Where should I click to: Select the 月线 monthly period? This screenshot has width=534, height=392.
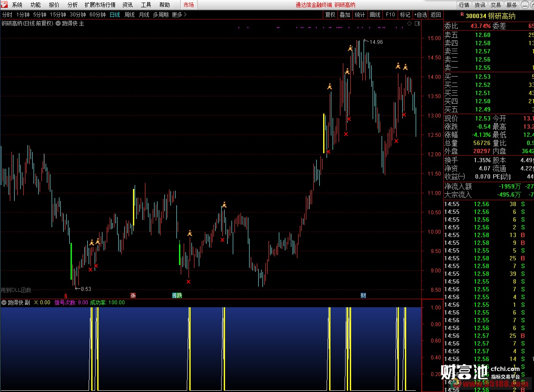click(x=144, y=15)
